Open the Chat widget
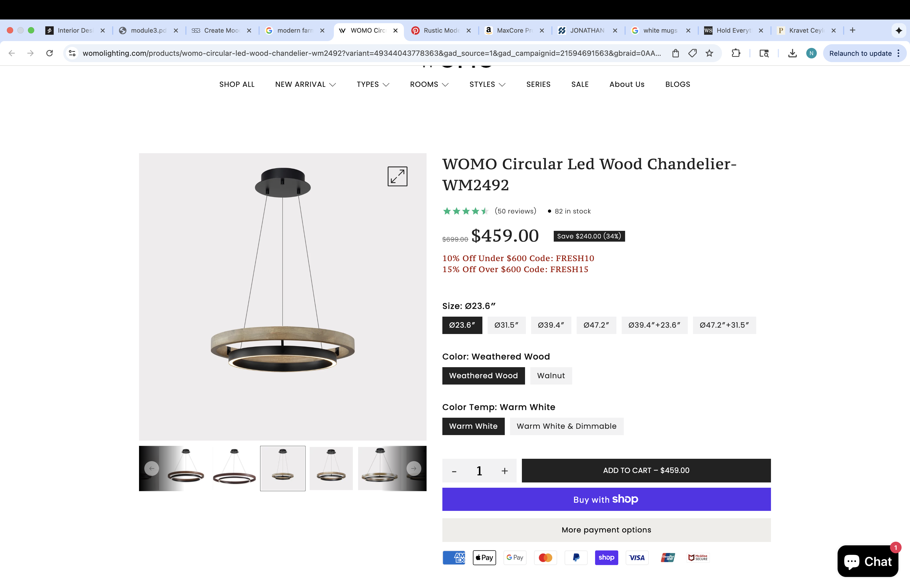 pyautogui.click(x=867, y=561)
